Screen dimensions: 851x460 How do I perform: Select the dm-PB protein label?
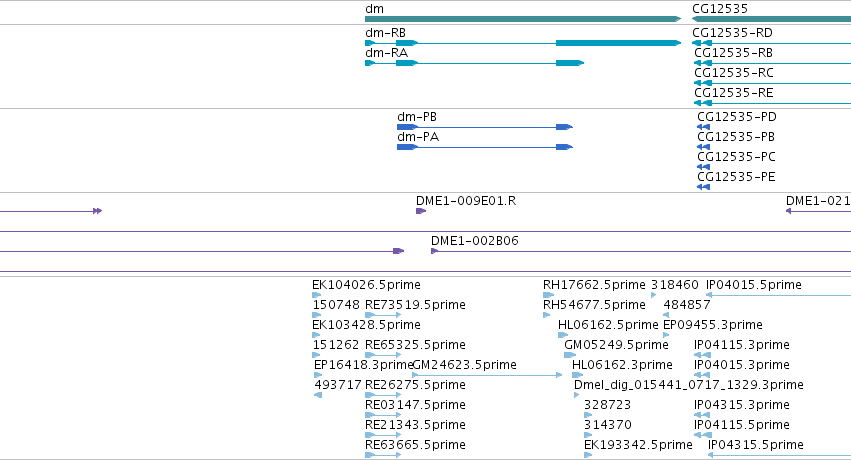[417, 117]
